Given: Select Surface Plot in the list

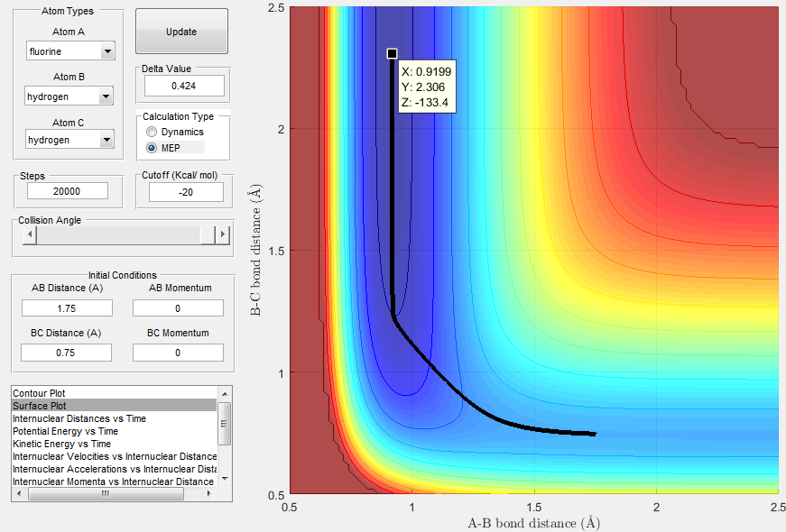Looking at the screenshot, I should [115, 406].
